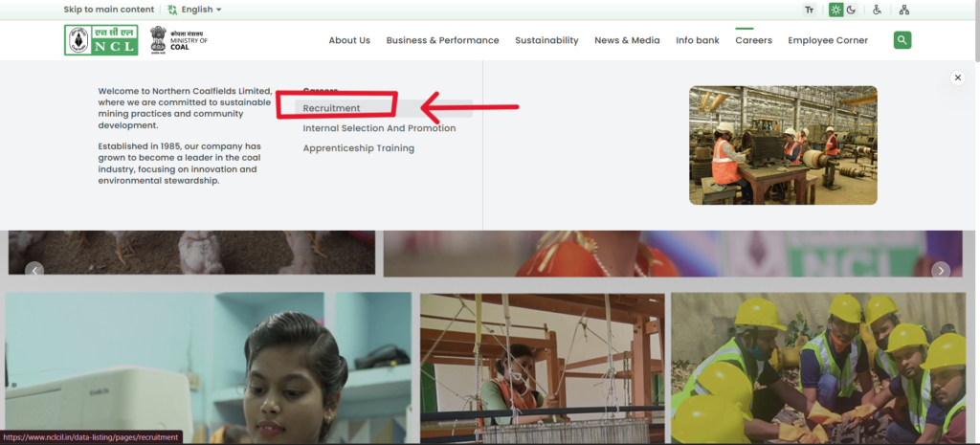The image size is (980, 445).
Task: Click the Ministry of Coal emblem
Action: point(158,39)
